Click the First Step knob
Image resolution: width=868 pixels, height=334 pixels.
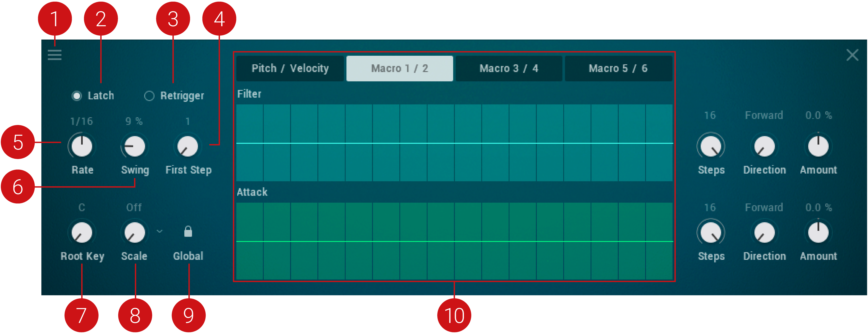(188, 147)
